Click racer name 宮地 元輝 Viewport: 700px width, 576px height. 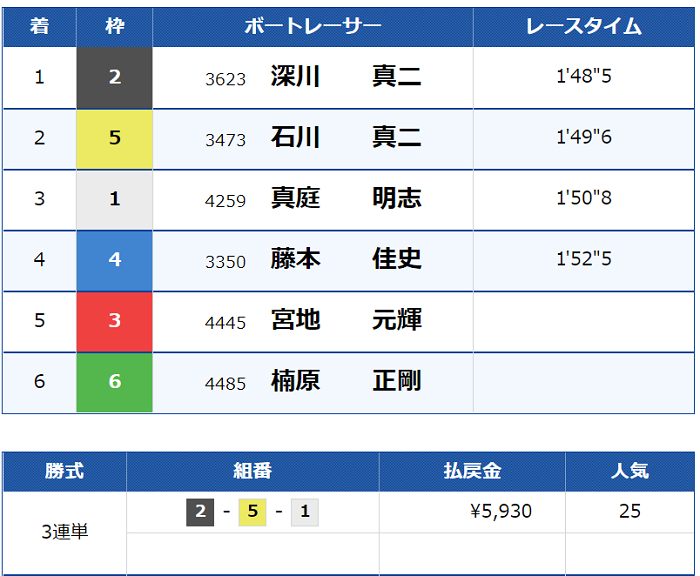345,321
